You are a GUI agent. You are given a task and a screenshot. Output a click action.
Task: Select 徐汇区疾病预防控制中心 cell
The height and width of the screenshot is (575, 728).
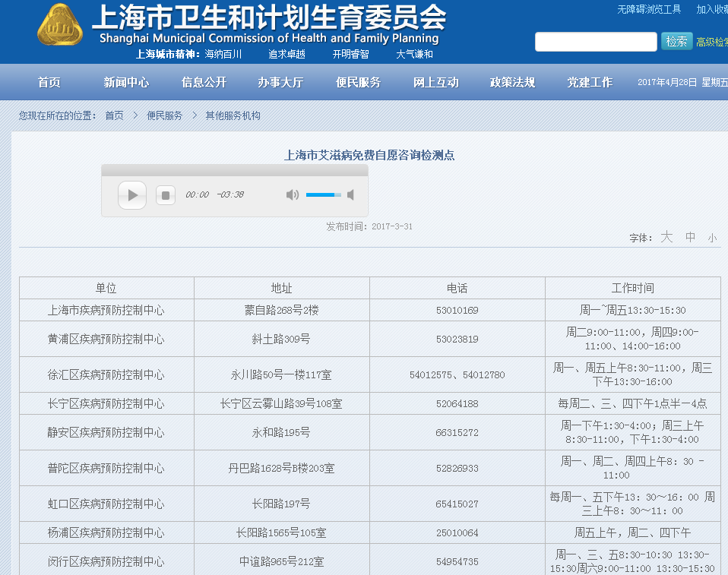point(106,374)
